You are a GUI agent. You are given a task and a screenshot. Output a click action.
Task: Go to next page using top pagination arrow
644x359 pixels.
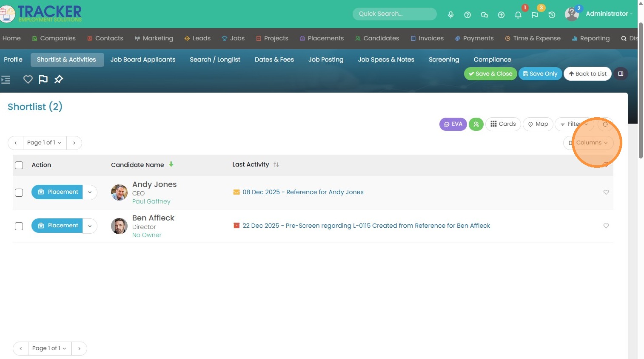click(74, 143)
